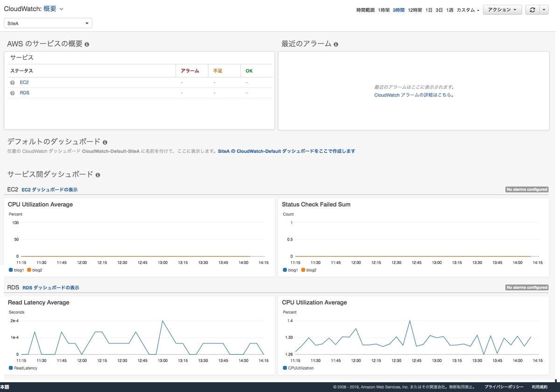The image size is (560, 392).
Task: Open the refresh options dropdown arrow
Action: tap(544, 10)
